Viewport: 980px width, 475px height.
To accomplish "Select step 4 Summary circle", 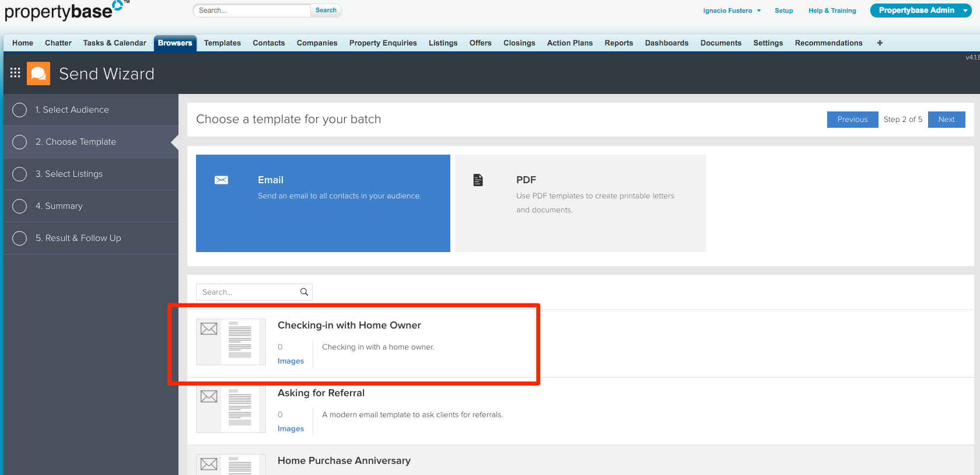I will (19, 206).
